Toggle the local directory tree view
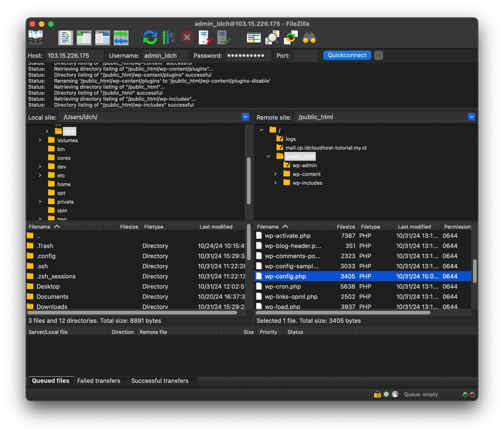504x435 pixels. point(84,38)
